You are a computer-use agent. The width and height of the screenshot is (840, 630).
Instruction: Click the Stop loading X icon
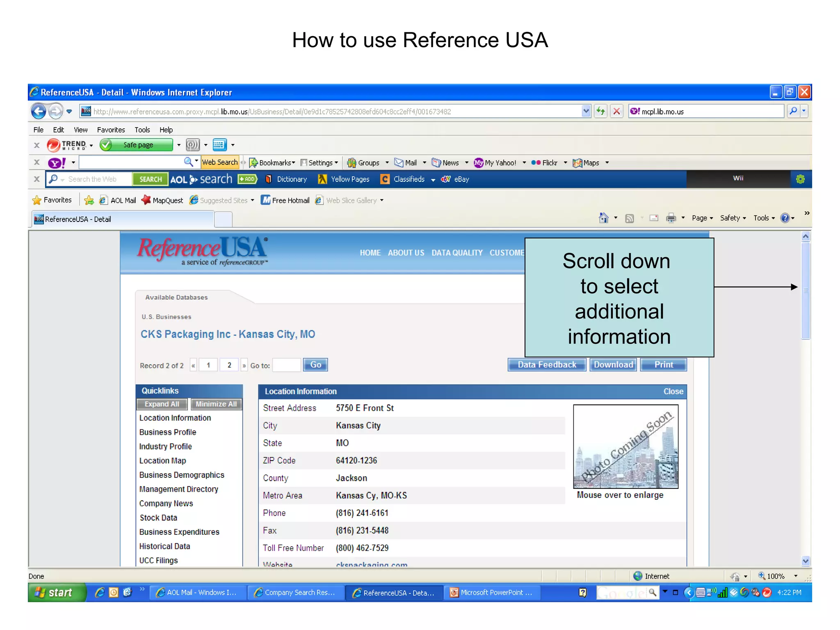click(616, 111)
